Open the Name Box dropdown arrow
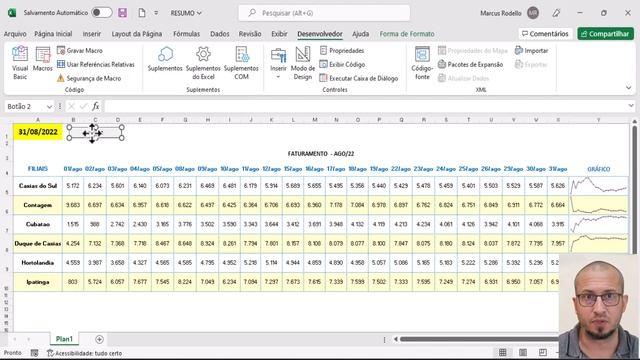 [49, 107]
